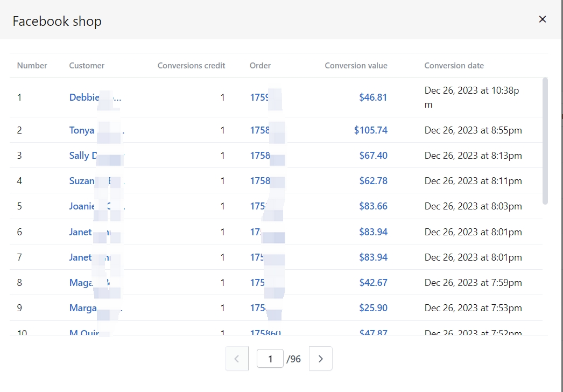This screenshot has height=392, width=563.
Task: Open customer Marga link in row 9
Action: pyautogui.click(x=95, y=308)
